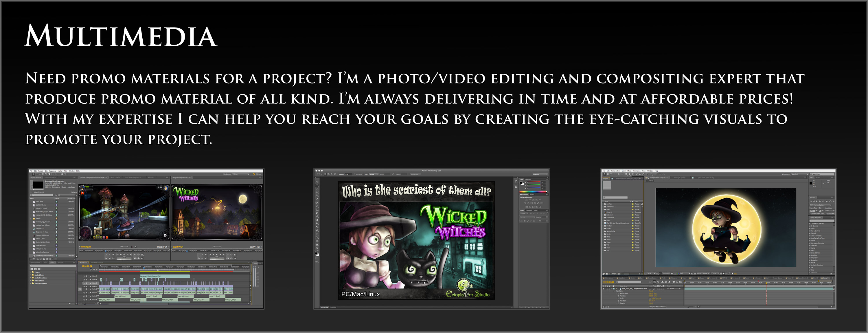
Task: Select the Hand tool in After Effects toolbar
Action: [x=608, y=174]
